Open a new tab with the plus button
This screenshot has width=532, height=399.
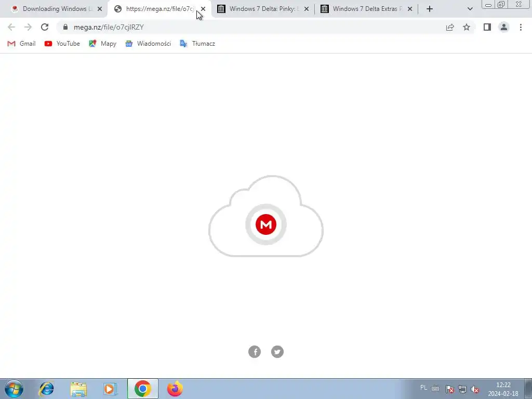point(430,9)
